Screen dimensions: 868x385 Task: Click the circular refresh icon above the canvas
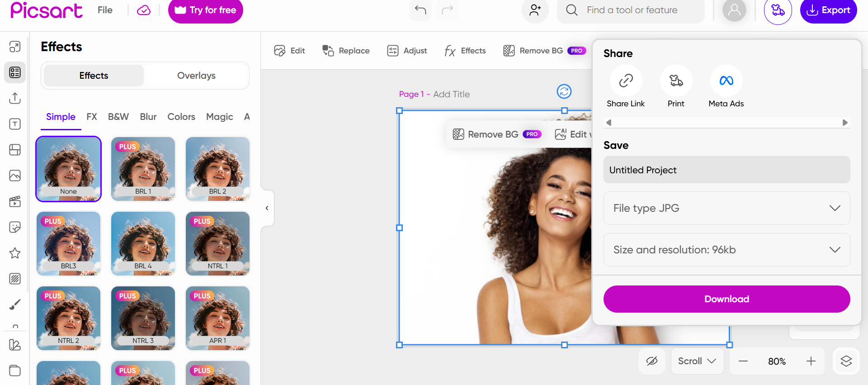(564, 91)
